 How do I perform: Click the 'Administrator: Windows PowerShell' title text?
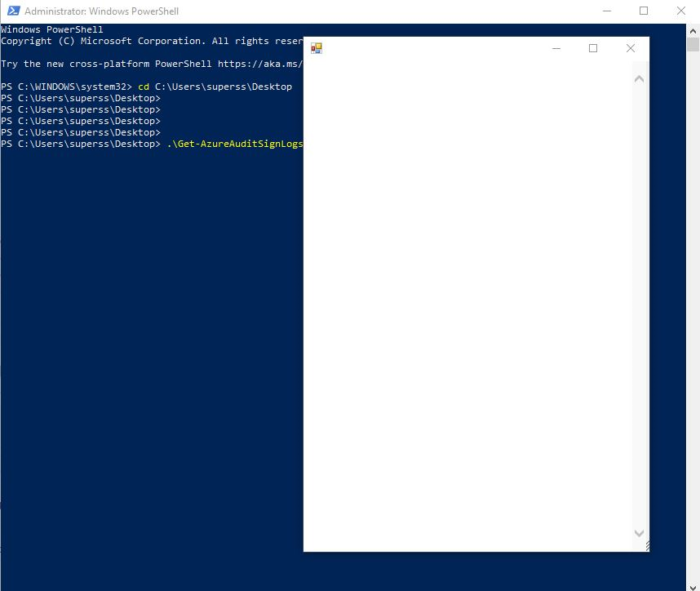[x=101, y=11]
